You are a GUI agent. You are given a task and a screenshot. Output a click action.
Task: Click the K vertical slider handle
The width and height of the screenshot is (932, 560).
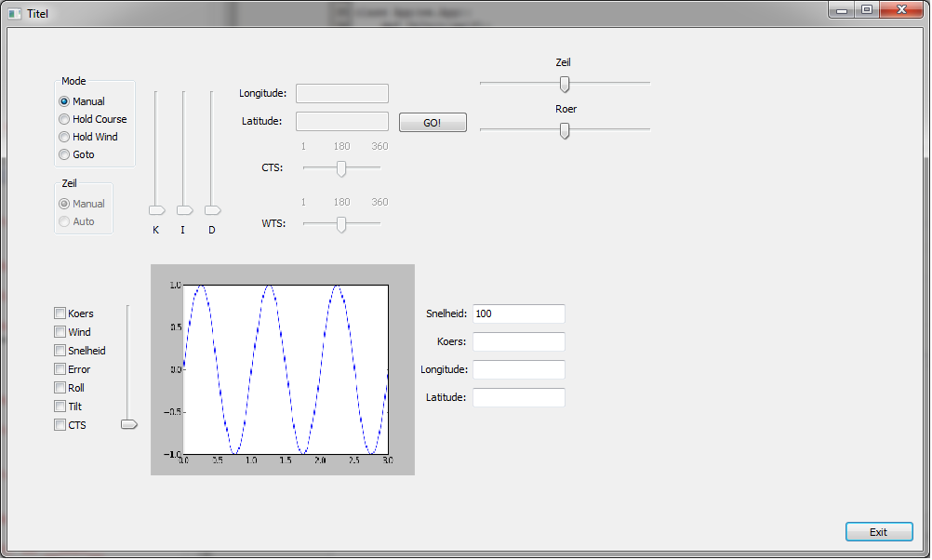coord(156,210)
